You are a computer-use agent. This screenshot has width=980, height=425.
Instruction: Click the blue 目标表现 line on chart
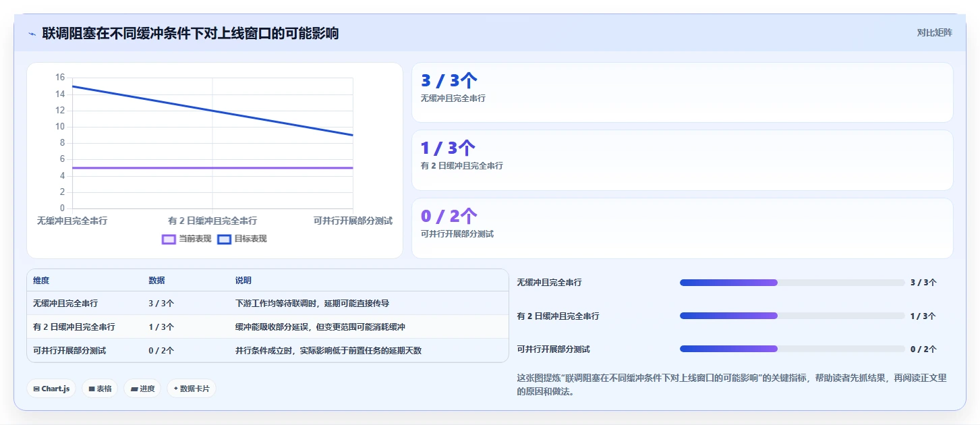pyautogui.click(x=212, y=111)
